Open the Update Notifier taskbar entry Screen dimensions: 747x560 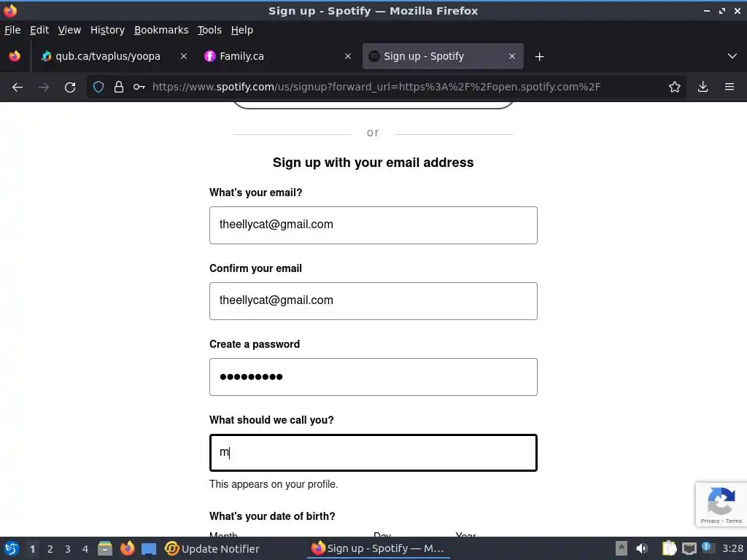coord(212,548)
